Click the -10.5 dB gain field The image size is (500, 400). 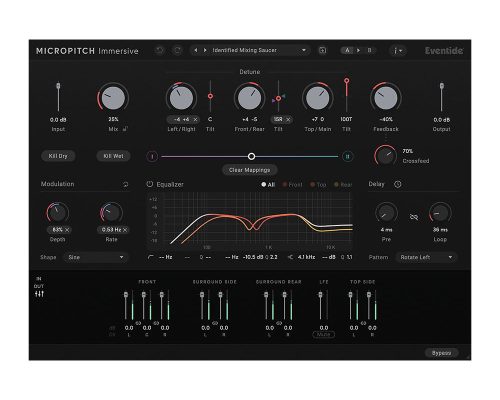[253, 257]
